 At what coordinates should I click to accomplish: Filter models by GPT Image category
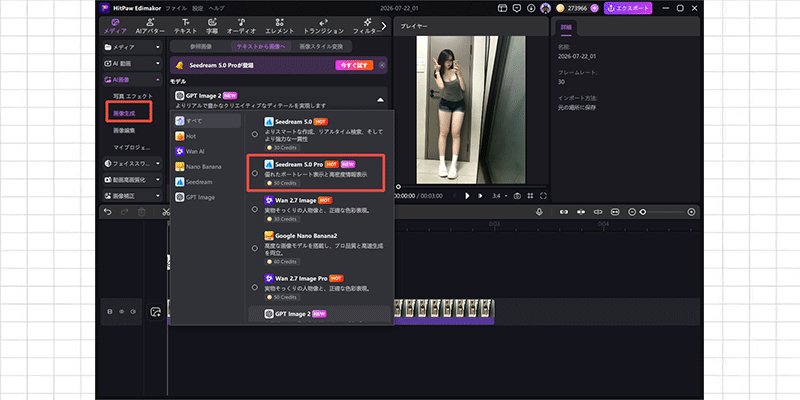207,197
